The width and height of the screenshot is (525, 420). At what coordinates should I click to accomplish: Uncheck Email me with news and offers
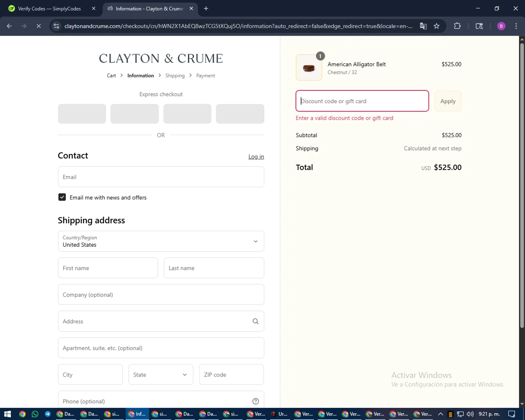click(62, 197)
